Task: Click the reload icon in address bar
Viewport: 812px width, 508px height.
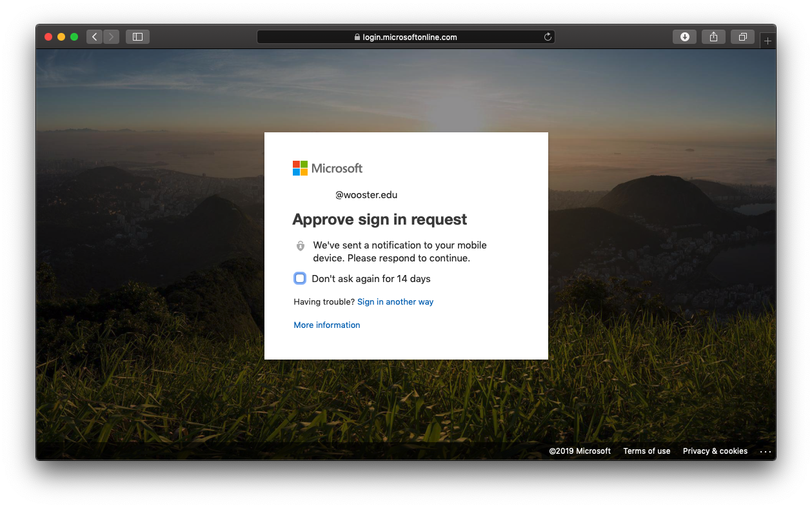Action: tap(548, 37)
